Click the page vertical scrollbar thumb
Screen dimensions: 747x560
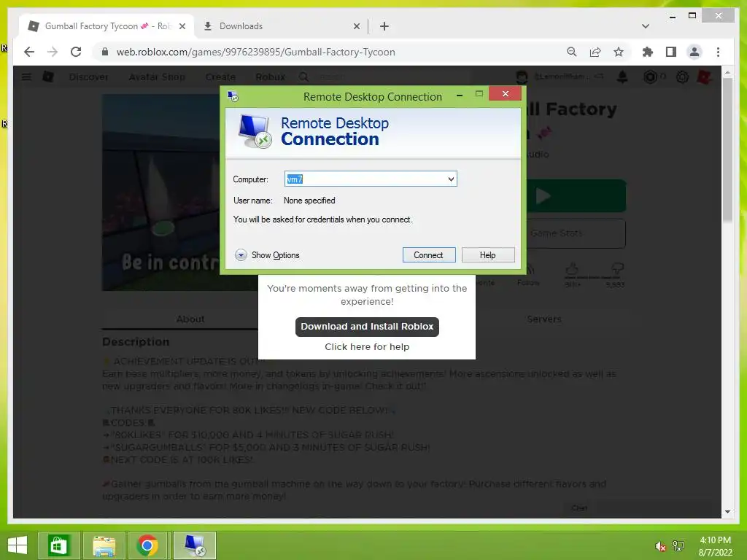(727, 149)
